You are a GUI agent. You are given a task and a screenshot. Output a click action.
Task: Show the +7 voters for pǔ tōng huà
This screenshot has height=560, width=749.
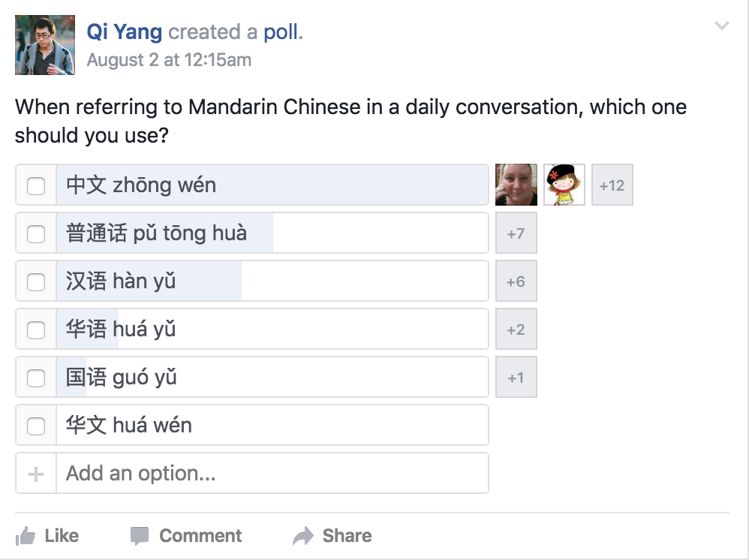pos(516,233)
